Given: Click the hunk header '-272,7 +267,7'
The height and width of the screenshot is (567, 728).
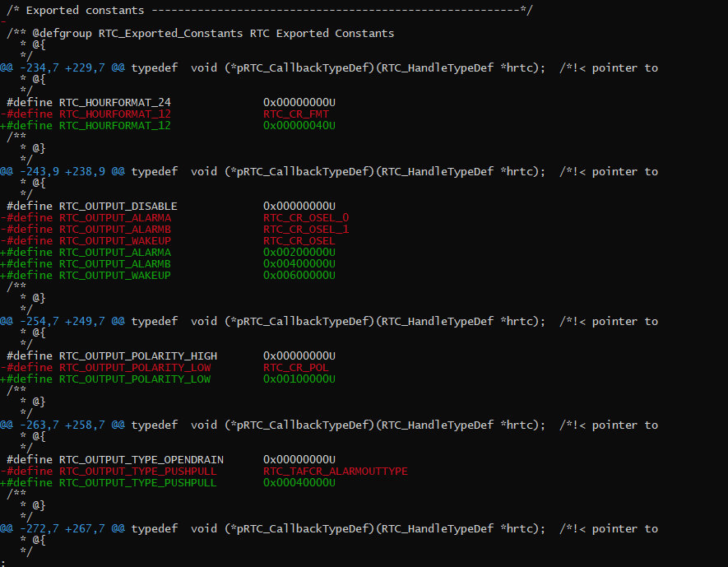Looking at the screenshot, I should pyautogui.click(x=63, y=528).
